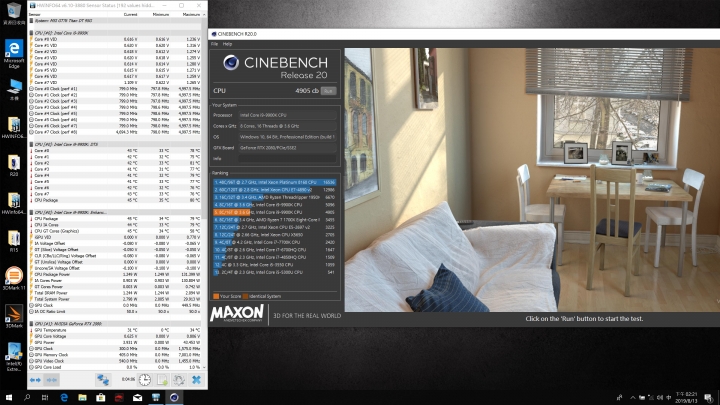Switch input method language indicator

(x=669, y=398)
